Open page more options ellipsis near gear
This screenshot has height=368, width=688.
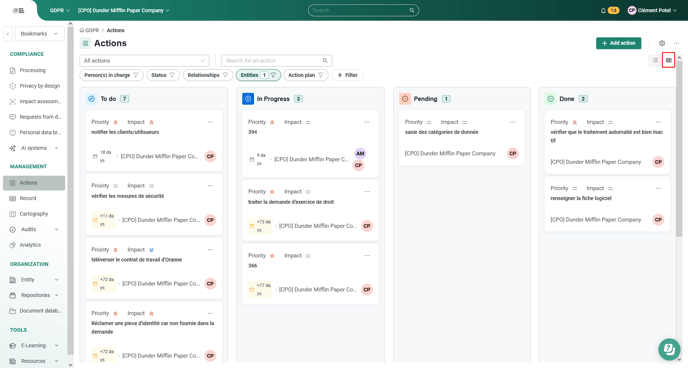(x=676, y=43)
